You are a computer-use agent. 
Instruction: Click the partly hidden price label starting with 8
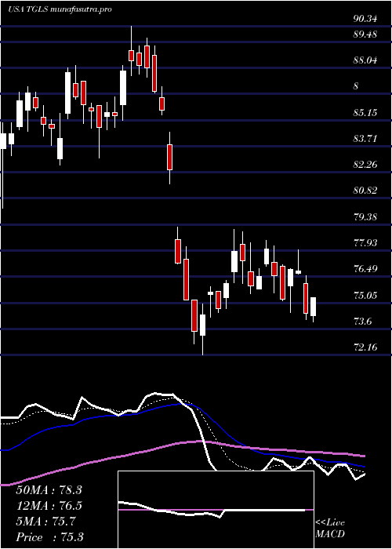point(356,86)
